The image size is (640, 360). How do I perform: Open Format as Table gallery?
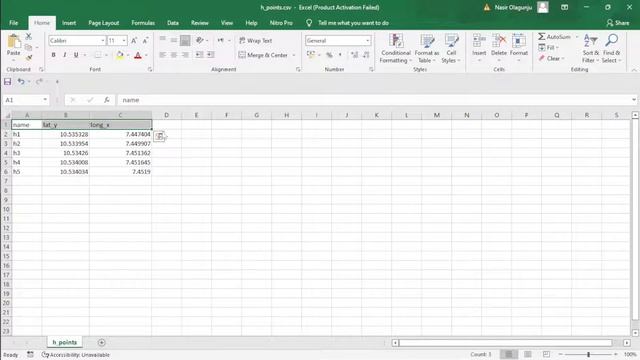[x=427, y=48]
